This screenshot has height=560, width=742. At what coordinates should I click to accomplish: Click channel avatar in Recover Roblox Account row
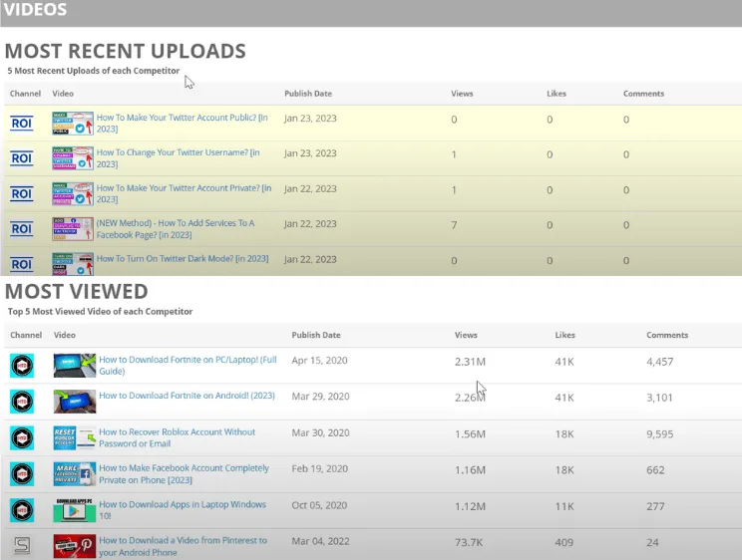point(22,438)
